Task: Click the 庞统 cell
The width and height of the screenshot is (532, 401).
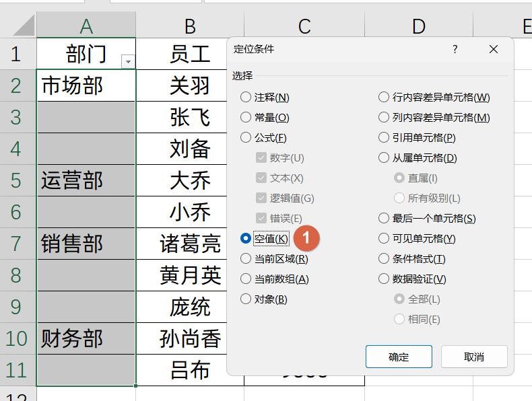Action: [x=182, y=307]
